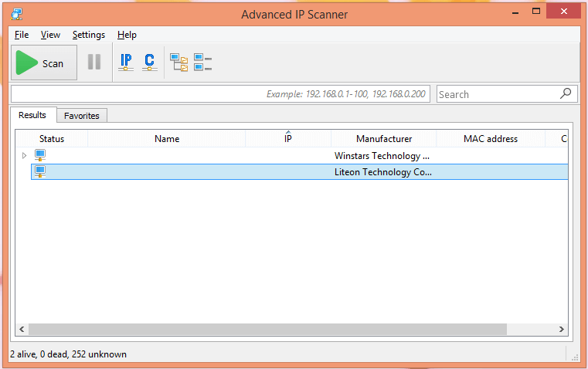This screenshot has width=588, height=369.
Task: Sort by the Status column header
Action: pos(52,139)
